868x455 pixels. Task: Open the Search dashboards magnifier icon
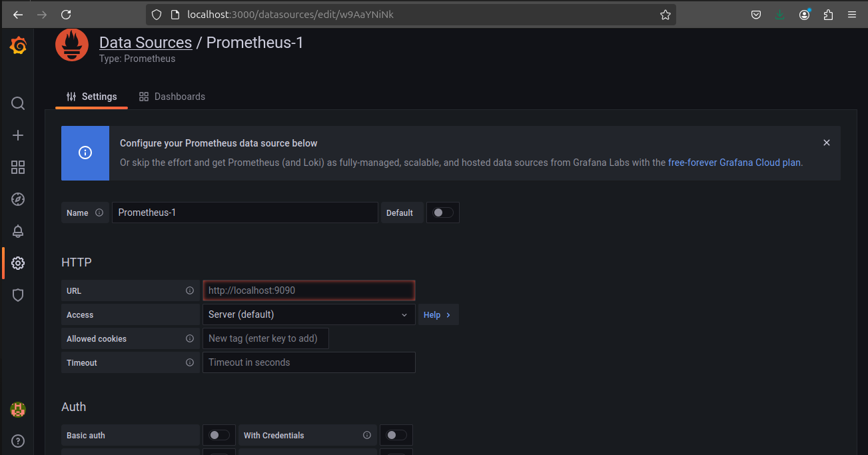point(18,103)
